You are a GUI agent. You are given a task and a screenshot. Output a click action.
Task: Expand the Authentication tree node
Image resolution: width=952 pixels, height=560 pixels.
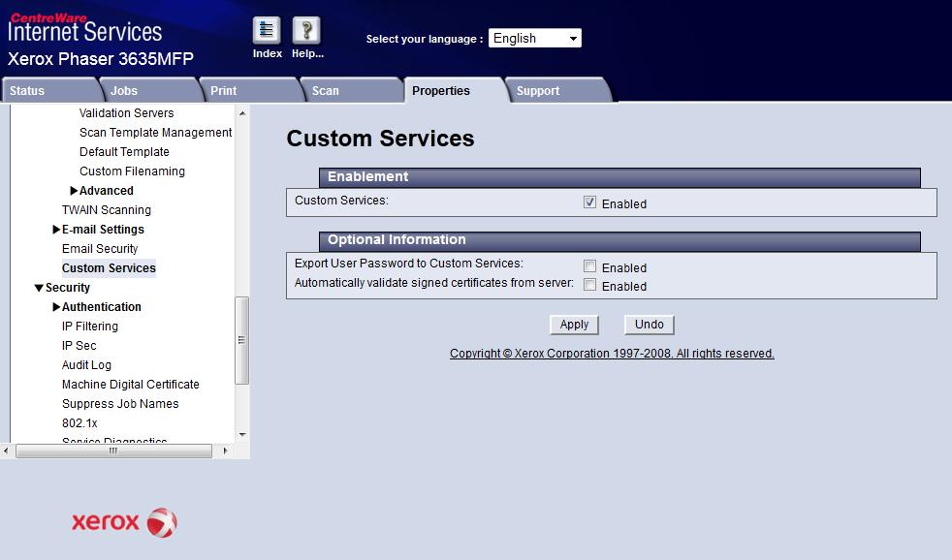coord(56,307)
